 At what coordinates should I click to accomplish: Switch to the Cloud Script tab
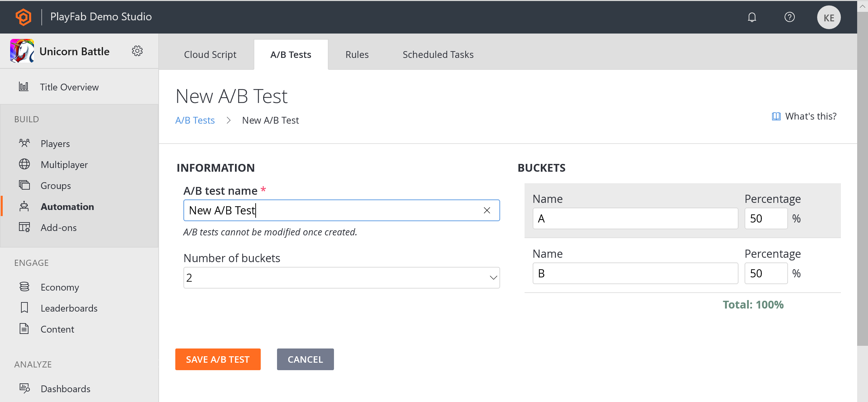click(x=210, y=55)
